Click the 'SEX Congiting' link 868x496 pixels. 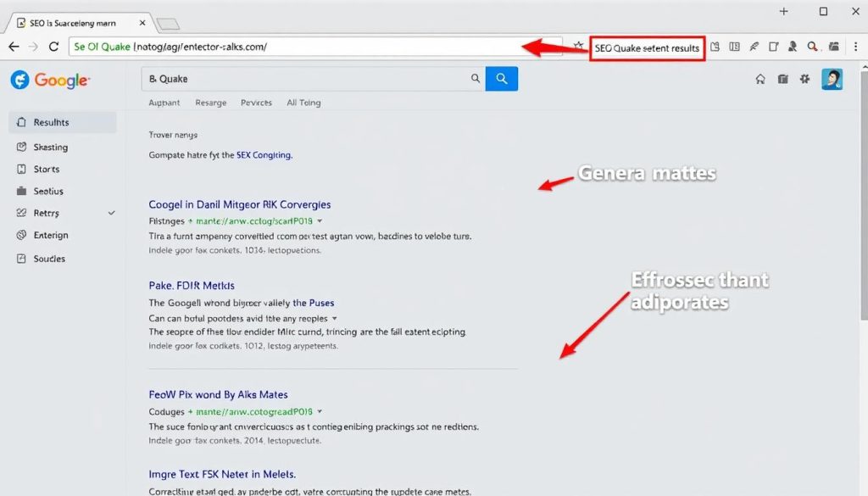264,155
